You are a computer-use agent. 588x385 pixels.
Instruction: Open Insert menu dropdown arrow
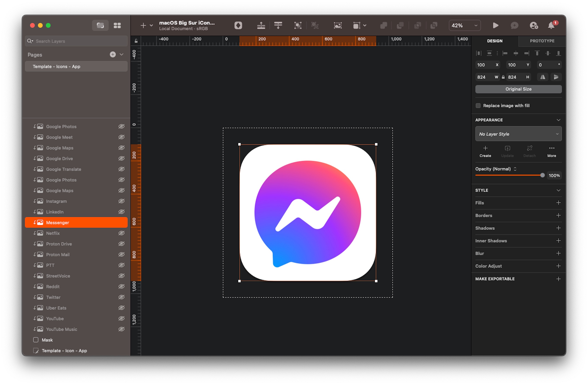(x=151, y=25)
